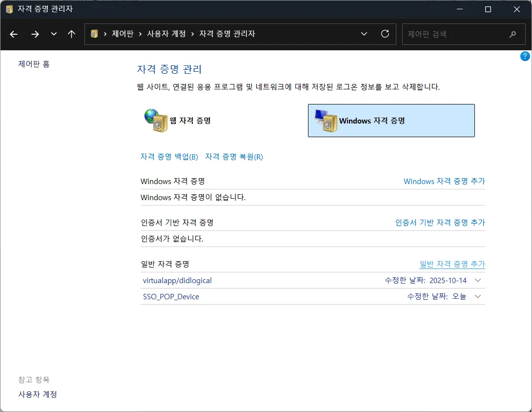532x412 pixels.
Task: Open 제어판 in the breadcrumb path
Action: [x=123, y=34]
